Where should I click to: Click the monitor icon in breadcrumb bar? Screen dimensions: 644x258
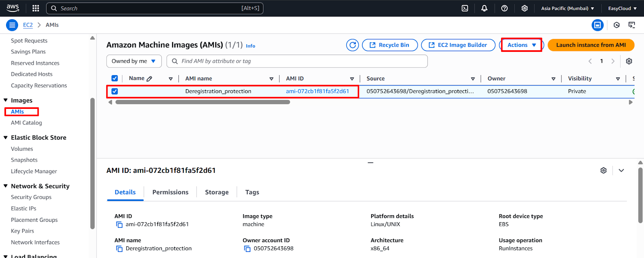(x=632, y=25)
